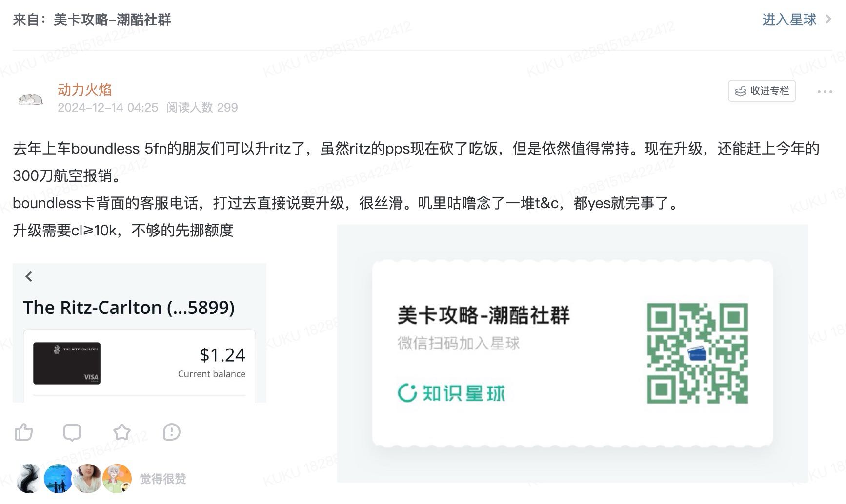
Task: Open the first liker's black-white avatar
Action: click(29, 479)
